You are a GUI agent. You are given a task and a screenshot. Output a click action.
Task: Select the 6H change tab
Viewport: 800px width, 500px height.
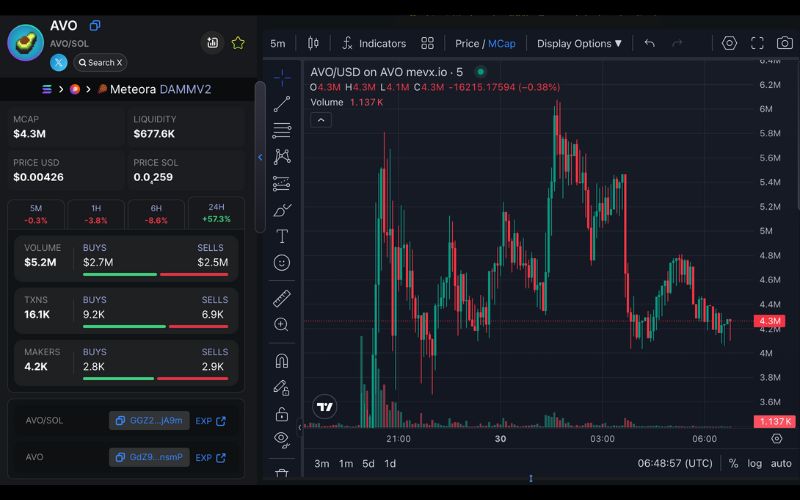156,214
